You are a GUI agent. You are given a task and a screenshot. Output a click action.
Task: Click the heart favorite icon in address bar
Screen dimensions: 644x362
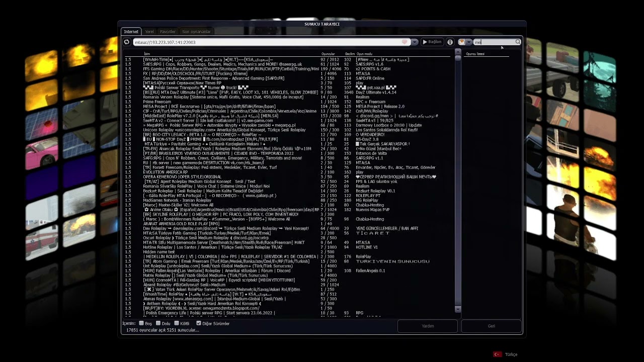405,42
